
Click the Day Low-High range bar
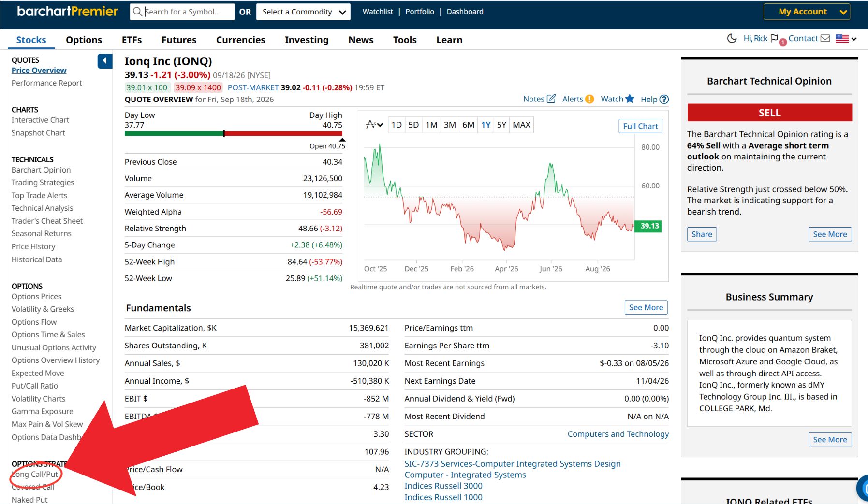pos(234,133)
